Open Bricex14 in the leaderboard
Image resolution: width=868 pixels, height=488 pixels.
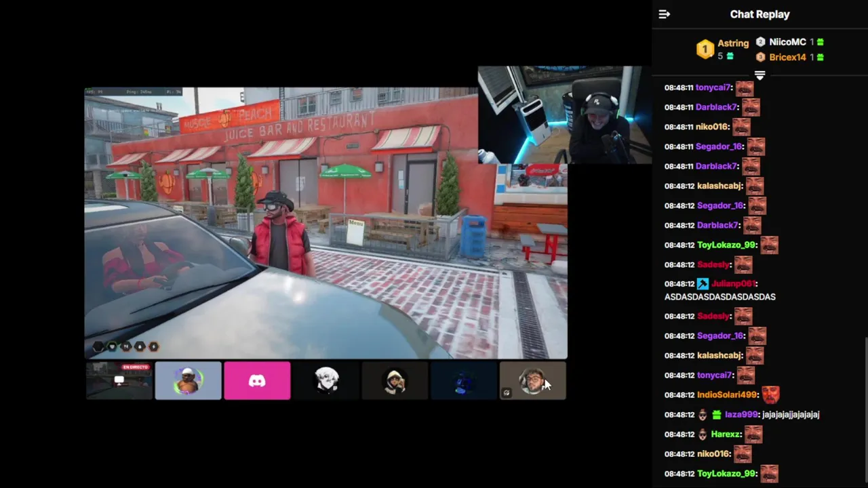[x=787, y=58]
